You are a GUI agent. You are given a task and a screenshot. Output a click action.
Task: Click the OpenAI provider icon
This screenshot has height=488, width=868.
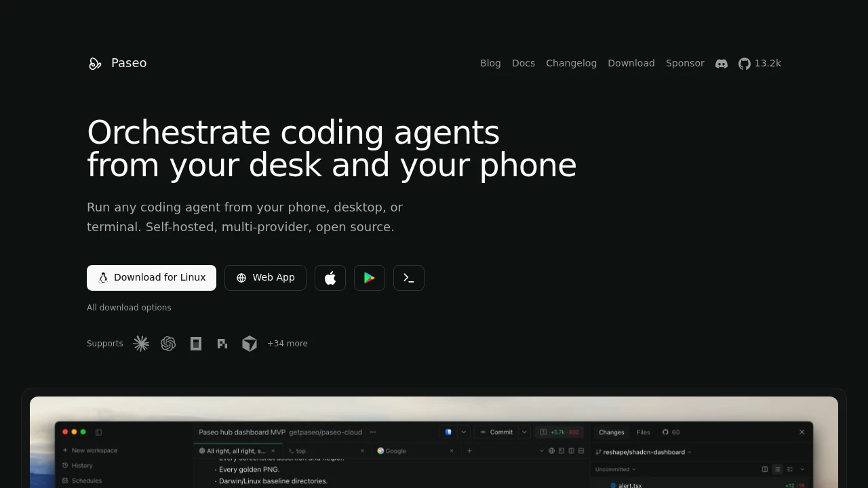[168, 344]
